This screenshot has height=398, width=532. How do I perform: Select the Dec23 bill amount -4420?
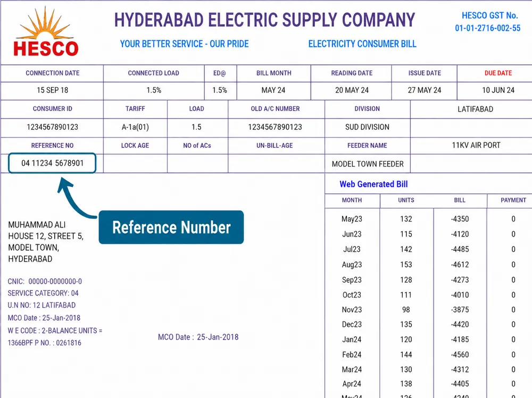pyautogui.click(x=460, y=325)
